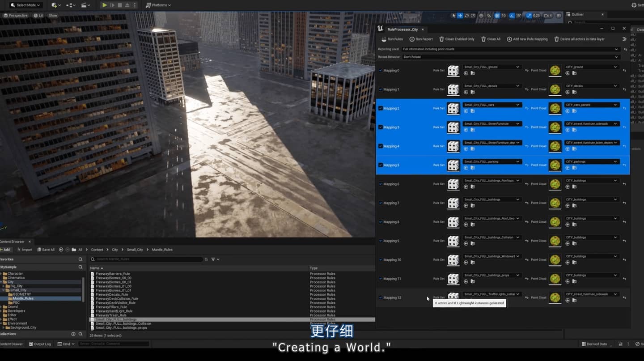Open CITY_parkings point cloud dropdown

point(592,161)
